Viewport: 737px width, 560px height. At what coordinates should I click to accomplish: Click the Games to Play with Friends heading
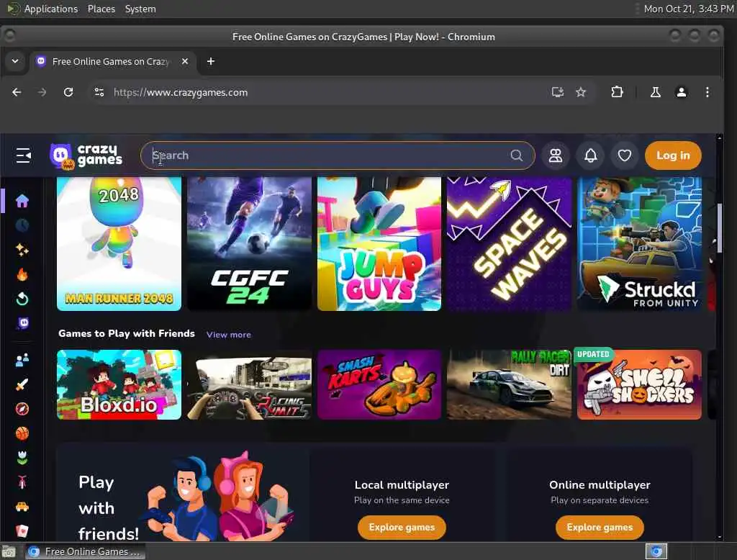pos(127,333)
